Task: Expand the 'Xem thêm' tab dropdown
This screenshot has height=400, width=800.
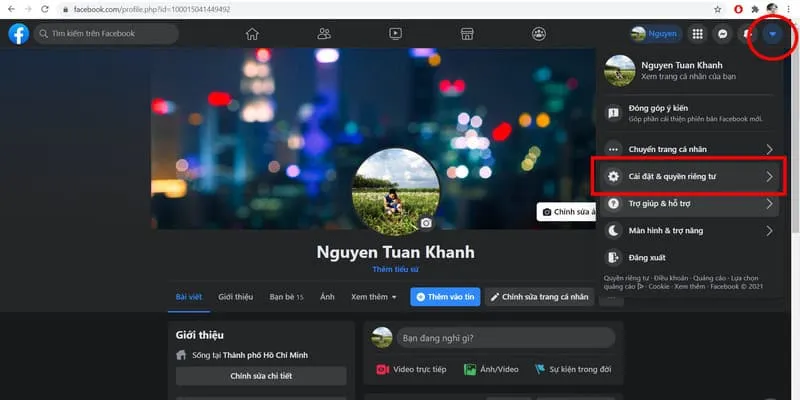Action: point(374,297)
